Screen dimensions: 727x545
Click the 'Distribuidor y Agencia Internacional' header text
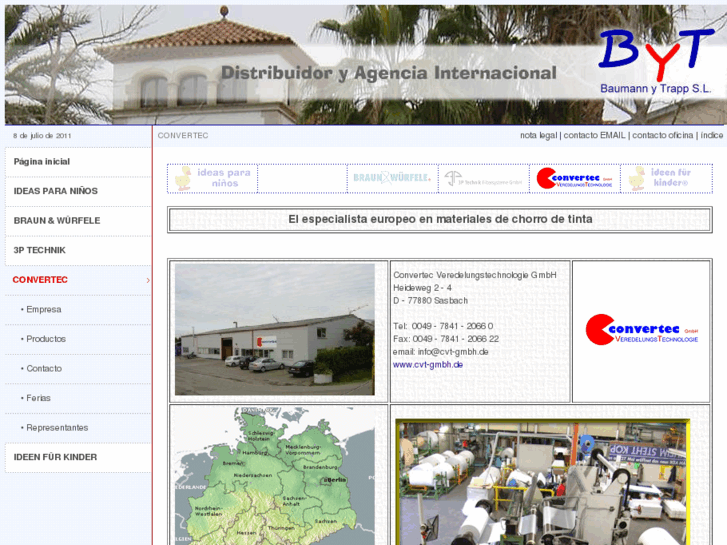click(389, 73)
